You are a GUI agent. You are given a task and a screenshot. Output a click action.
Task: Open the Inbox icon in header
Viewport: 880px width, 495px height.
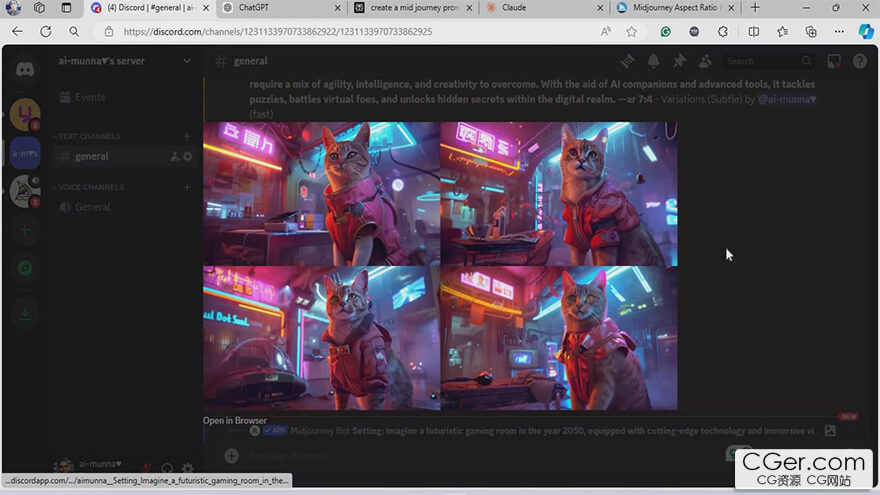(x=834, y=61)
